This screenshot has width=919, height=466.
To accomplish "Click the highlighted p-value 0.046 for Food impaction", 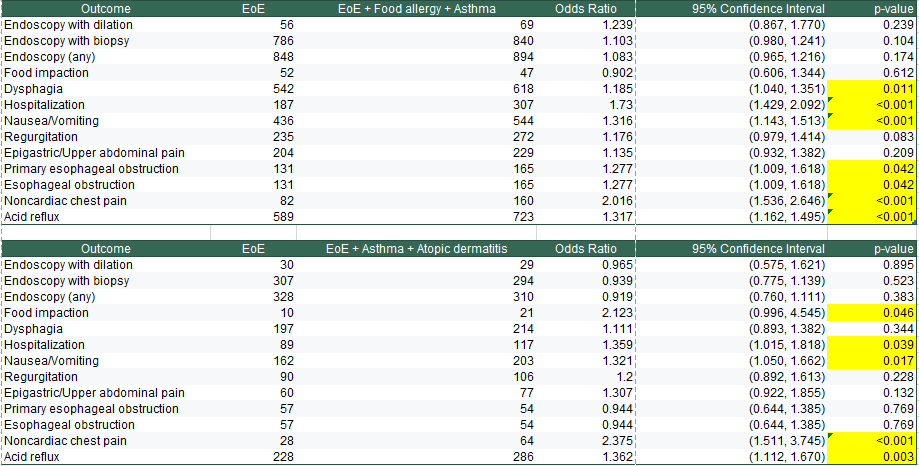I will tap(872, 312).
